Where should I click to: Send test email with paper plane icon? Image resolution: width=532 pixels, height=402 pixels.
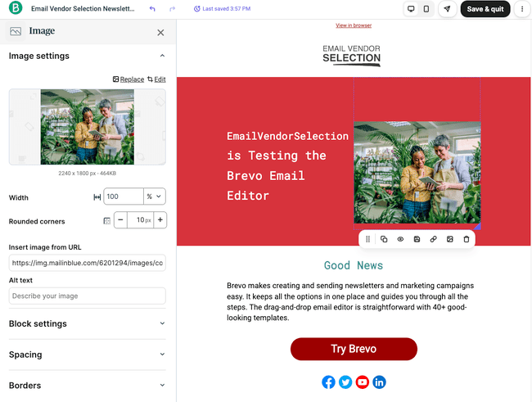tap(447, 9)
